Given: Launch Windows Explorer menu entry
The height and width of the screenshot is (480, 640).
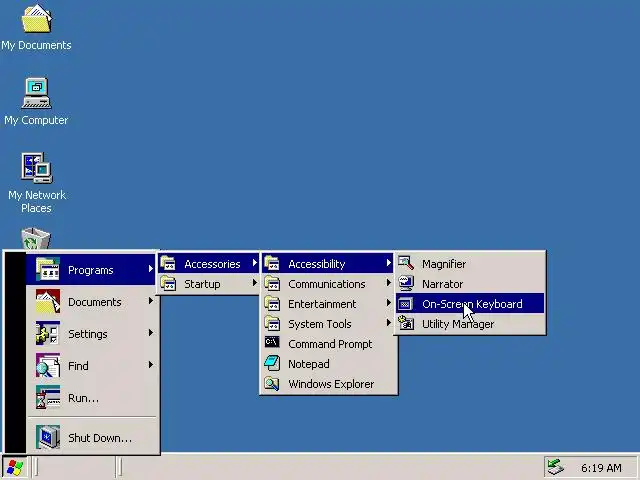Looking at the screenshot, I should pyautogui.click(x=328, y=384).
